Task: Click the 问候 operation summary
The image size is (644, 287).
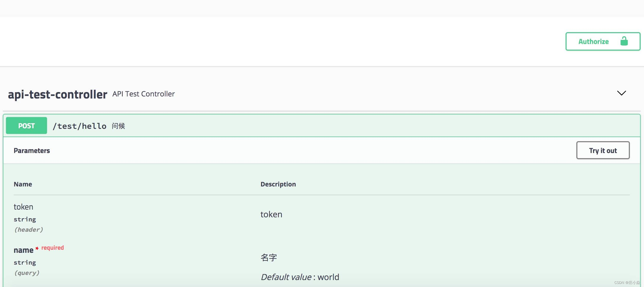Action: click(118, 126)
